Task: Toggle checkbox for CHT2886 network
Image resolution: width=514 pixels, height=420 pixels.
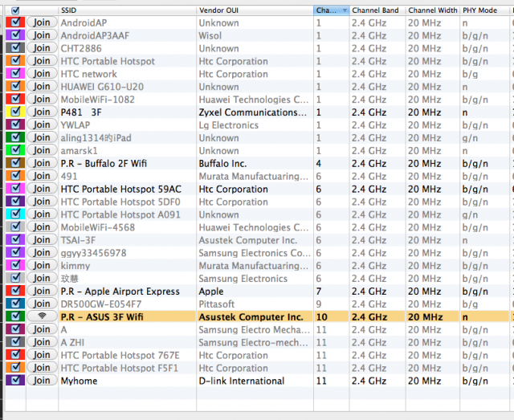Action: point(15,48)
